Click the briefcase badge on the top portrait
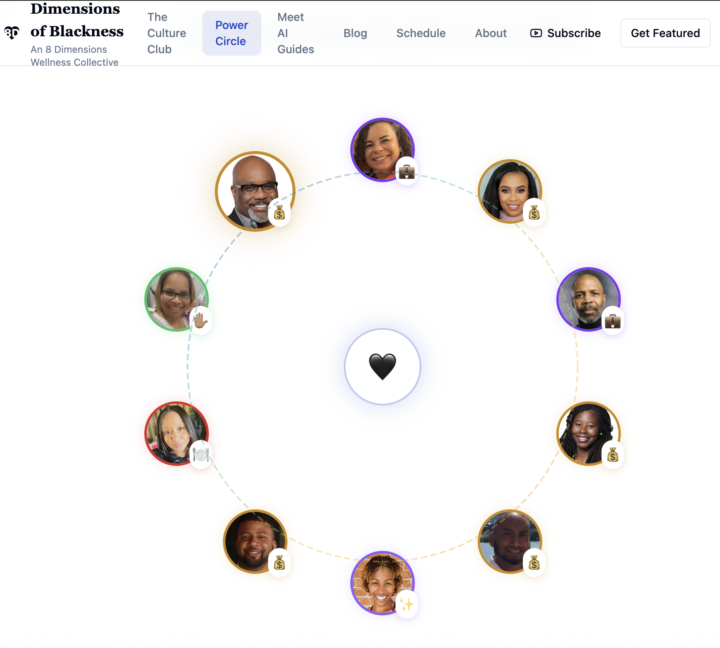The image size is (720, 648). (x=406, y=172)
